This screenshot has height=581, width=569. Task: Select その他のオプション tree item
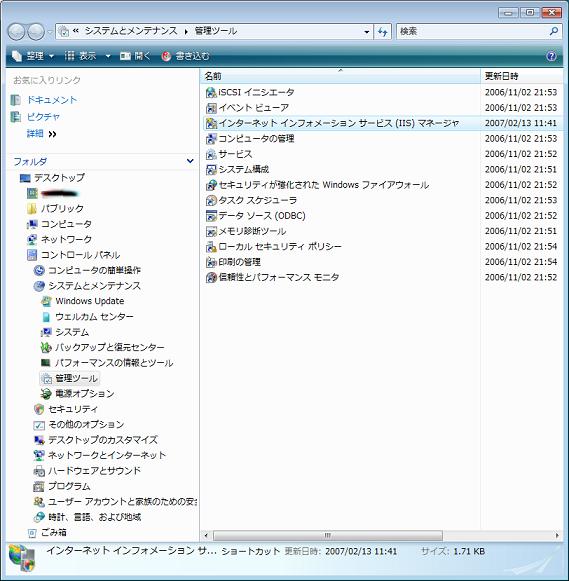[86, 425]
